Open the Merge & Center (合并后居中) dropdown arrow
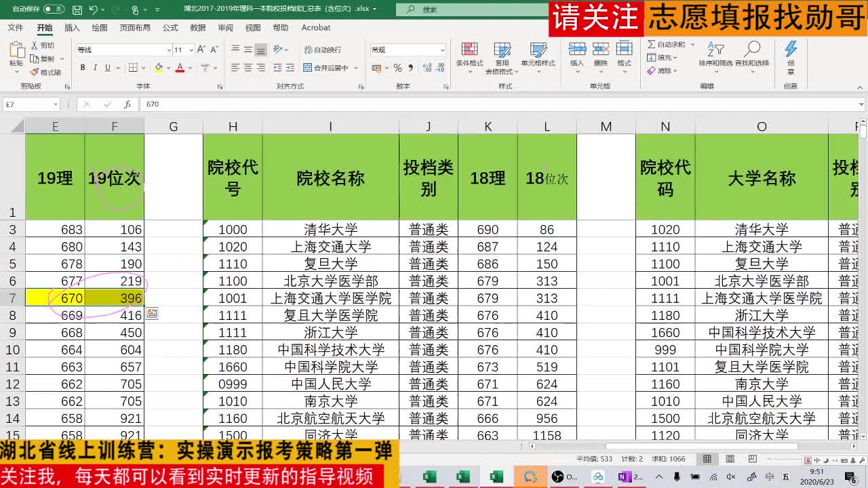Screen dimensions: 868x488 click(x=355, y=68)
